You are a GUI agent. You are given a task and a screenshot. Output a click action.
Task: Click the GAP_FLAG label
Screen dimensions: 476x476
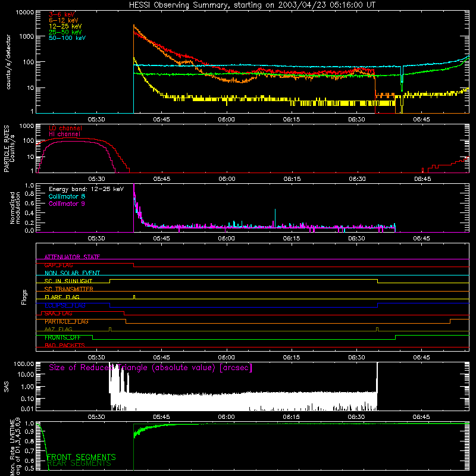click(58, 265)
